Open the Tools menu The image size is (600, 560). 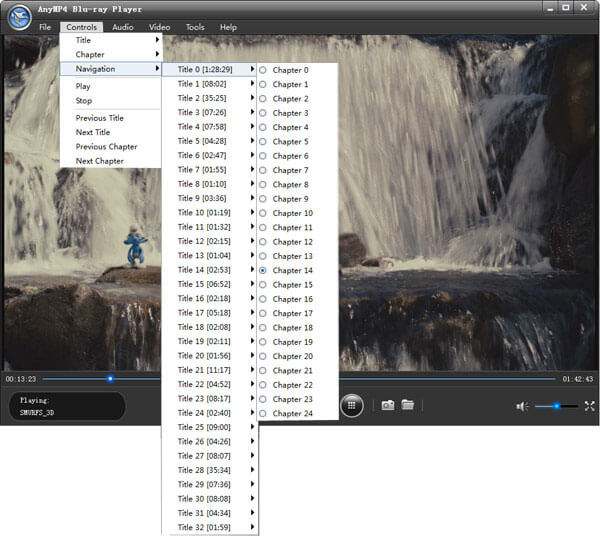point(195,27)
